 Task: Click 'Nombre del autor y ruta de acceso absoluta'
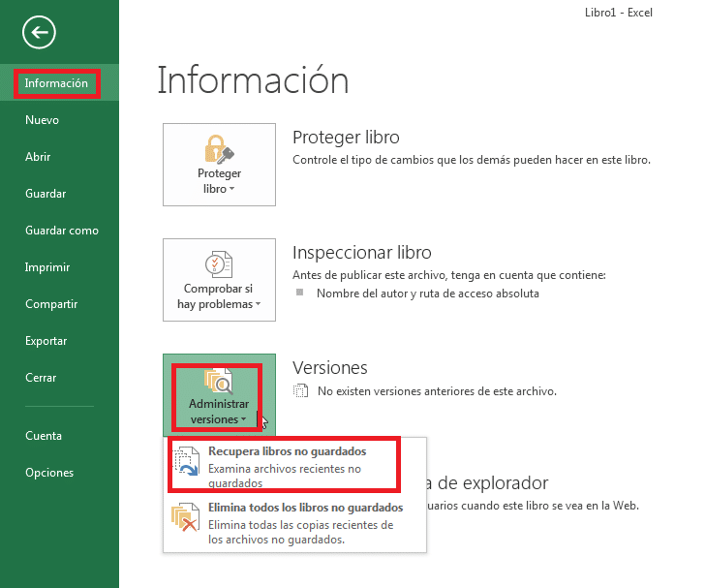(428, 294)
